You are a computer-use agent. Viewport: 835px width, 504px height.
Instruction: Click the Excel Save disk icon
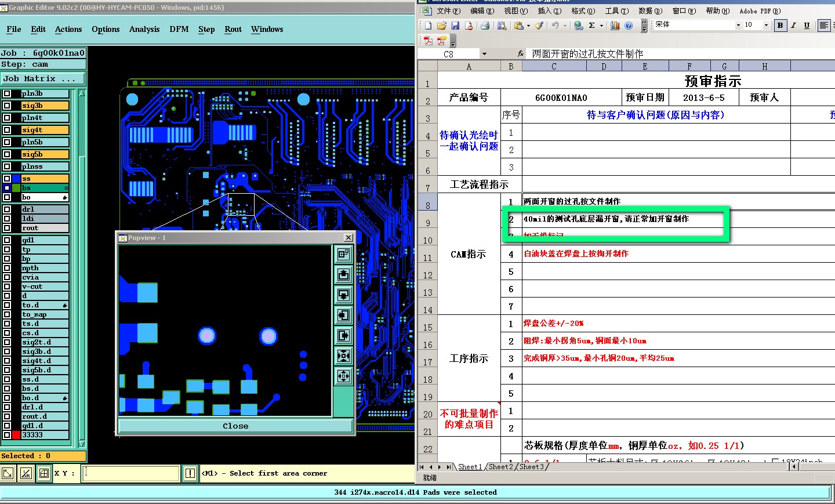455,25
